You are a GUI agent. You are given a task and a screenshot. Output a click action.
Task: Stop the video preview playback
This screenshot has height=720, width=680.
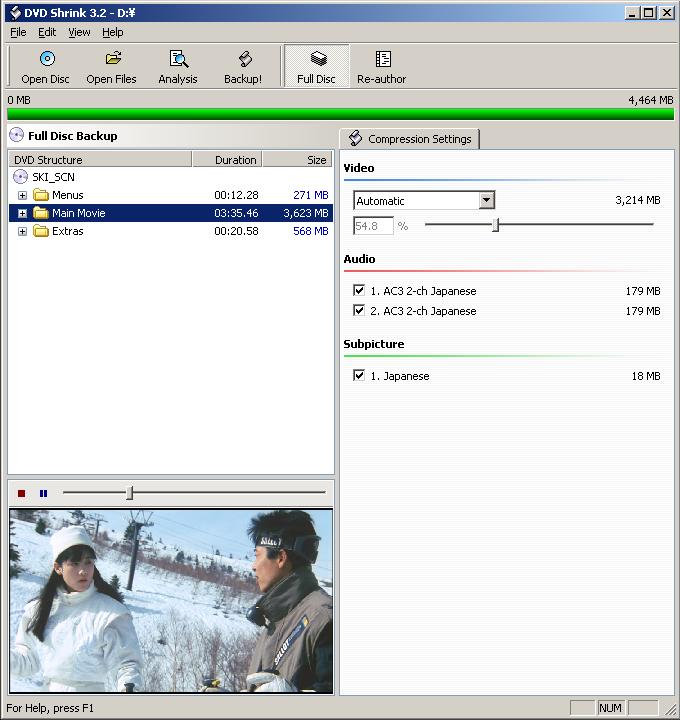tap(21, 493)
